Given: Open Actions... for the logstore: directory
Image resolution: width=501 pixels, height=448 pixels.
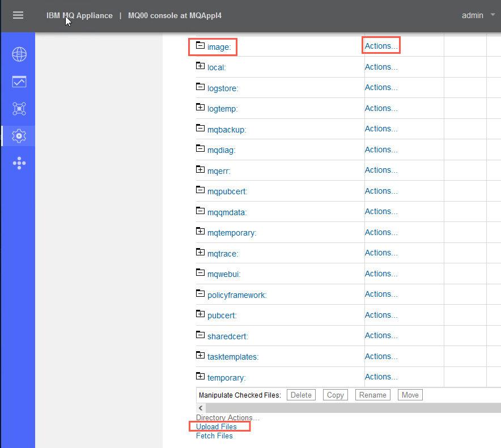Looking at the screenshot, I should pyautogui.click(x=381, y=87).
